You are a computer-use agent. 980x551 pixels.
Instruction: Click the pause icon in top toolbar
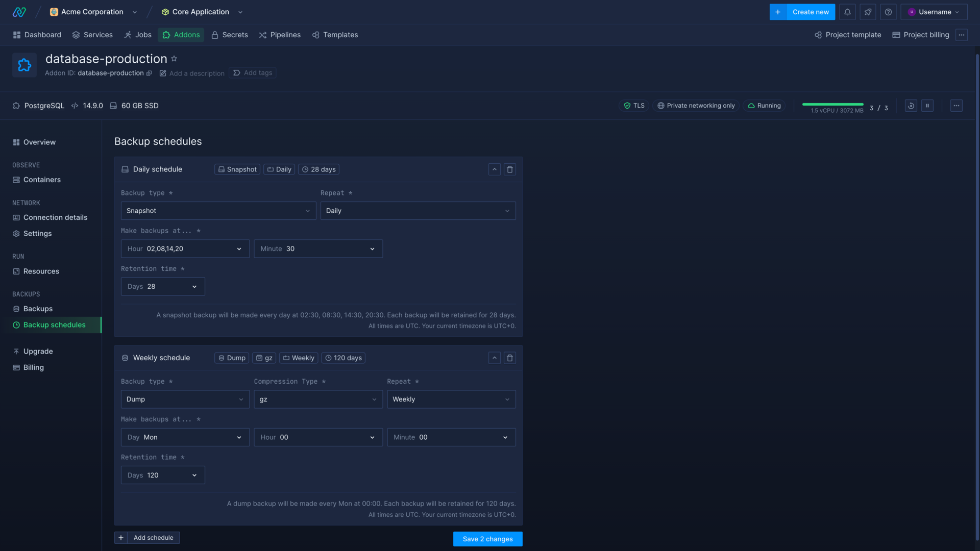(x=927, y=106)
